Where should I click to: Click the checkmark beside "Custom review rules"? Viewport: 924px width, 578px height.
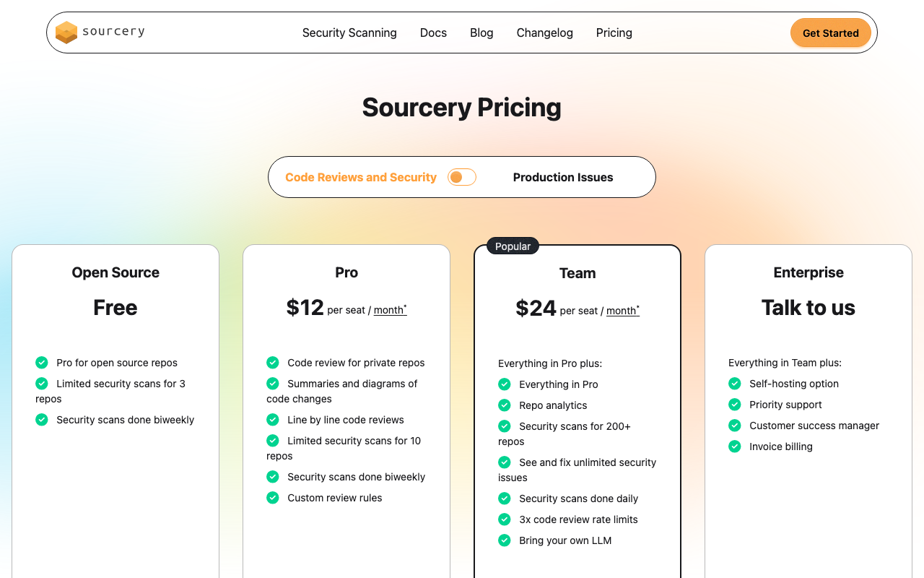click(272, 498)
